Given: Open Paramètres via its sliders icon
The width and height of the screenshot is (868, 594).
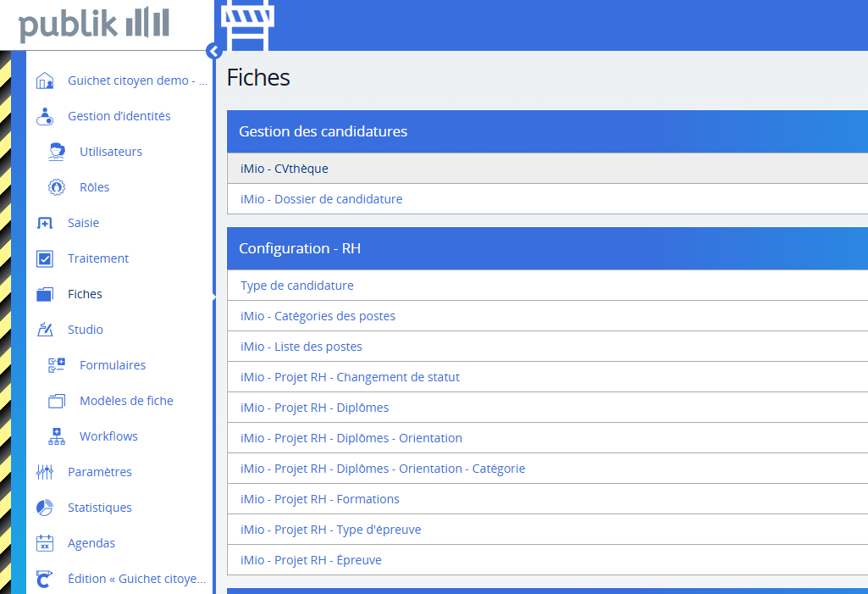Looking at the screenshot, I should (x=45, y=471).
